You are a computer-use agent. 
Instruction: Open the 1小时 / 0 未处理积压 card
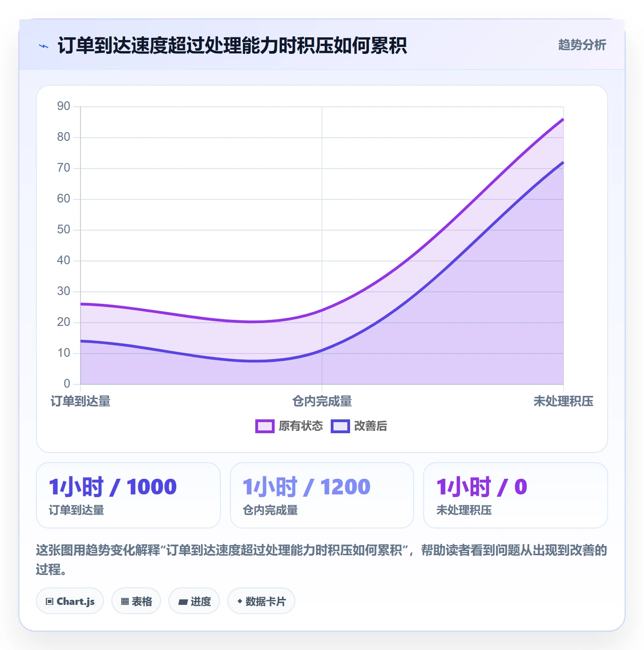pos(516,495)
